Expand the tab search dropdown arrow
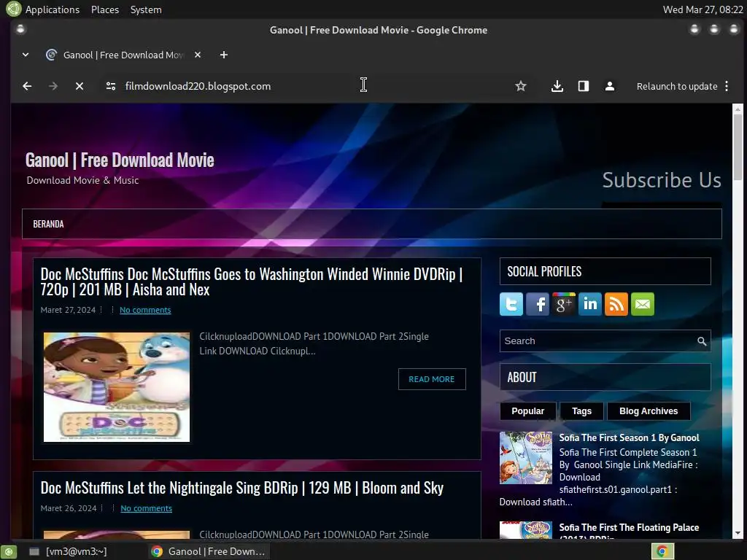 (x=26, y=55)
